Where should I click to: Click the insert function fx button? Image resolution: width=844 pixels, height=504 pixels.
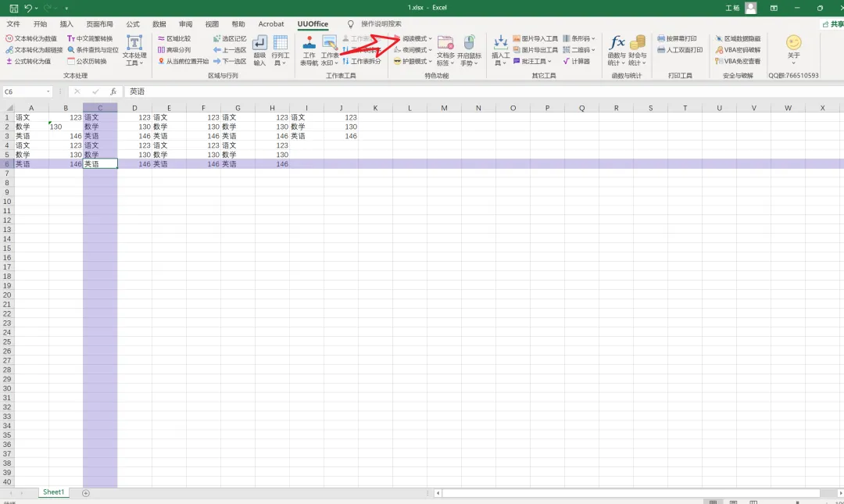(113, 91)
